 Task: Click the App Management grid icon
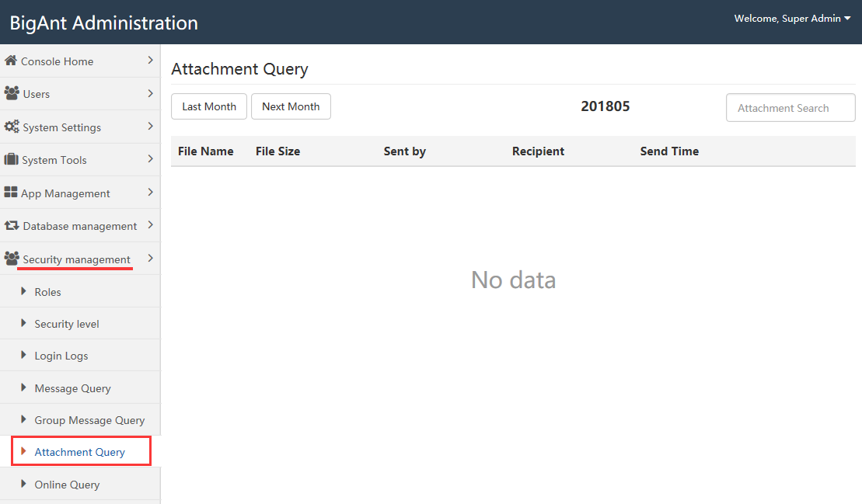(10, 192)
